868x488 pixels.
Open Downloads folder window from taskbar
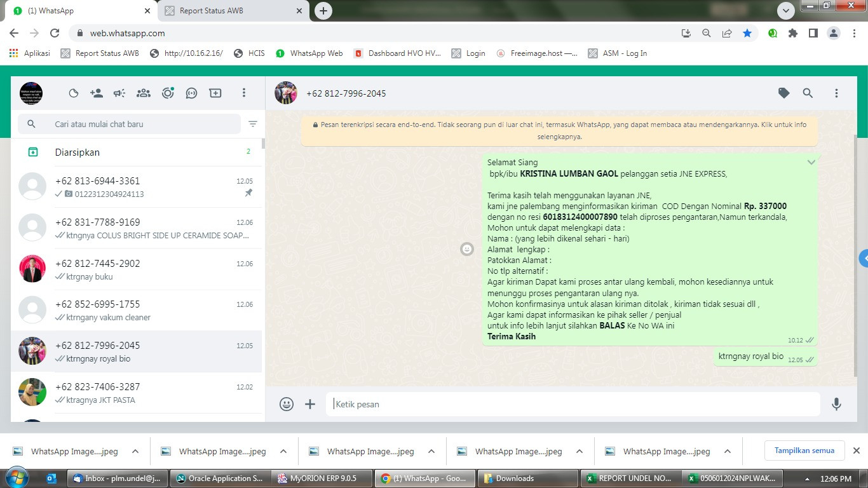click(527, 478)
